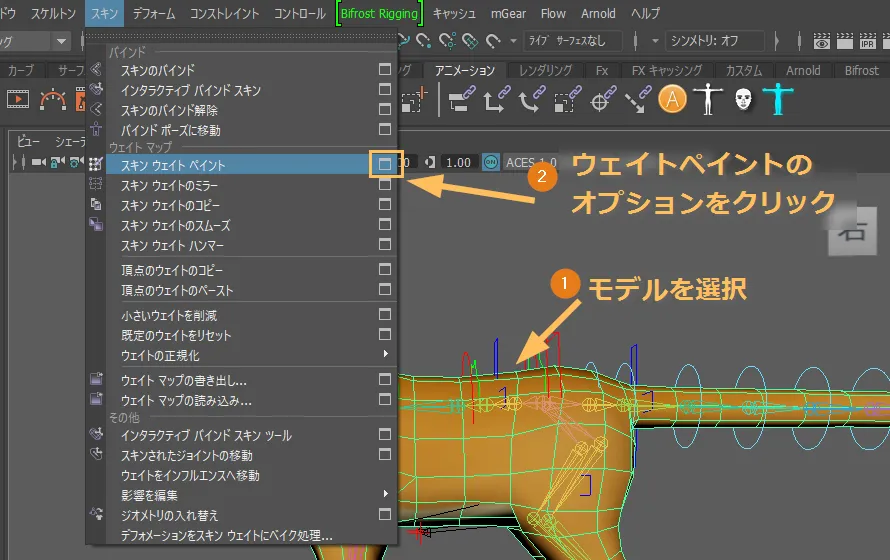
Task: Toggle the color management ON button
Action: coord(491,162)
